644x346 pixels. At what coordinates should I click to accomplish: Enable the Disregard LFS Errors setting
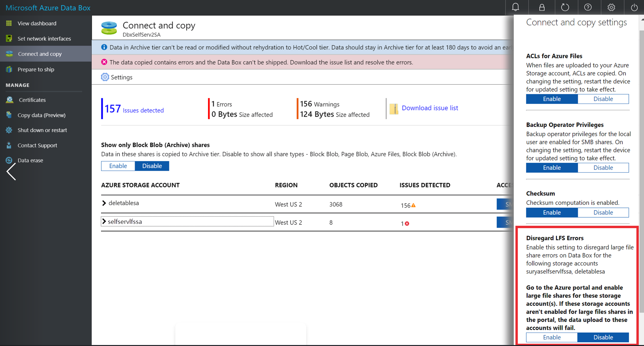(552, 337)
